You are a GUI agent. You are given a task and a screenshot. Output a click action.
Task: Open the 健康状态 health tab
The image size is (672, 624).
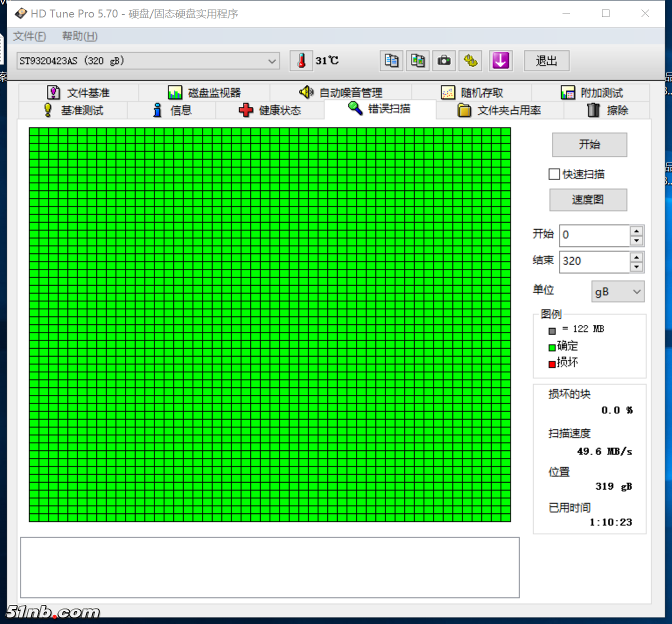(270, 110)
